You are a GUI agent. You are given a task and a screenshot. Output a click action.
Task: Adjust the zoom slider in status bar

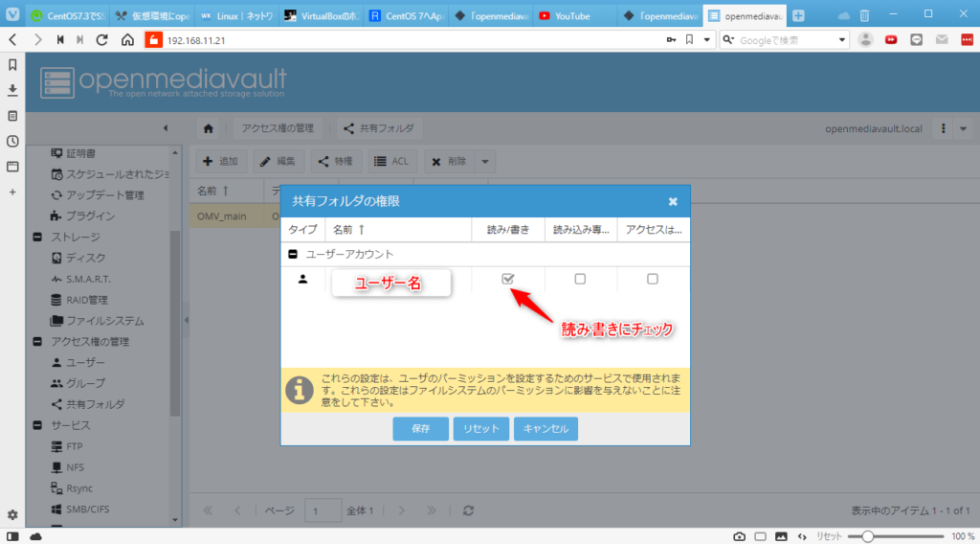coord(867,536)
